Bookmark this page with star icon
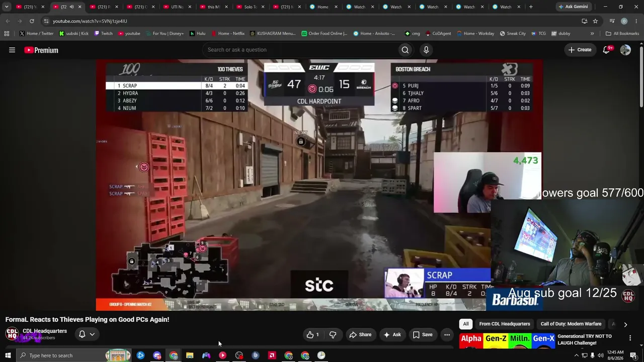This screenshot has width=644, height=362. click(x=595, y=21)
